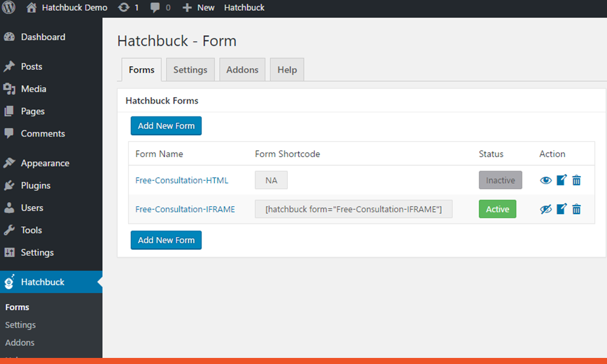Activate Free-Consultation-HTML form via eye icon
Screen dimensions: 607x364
coord(546,180)
